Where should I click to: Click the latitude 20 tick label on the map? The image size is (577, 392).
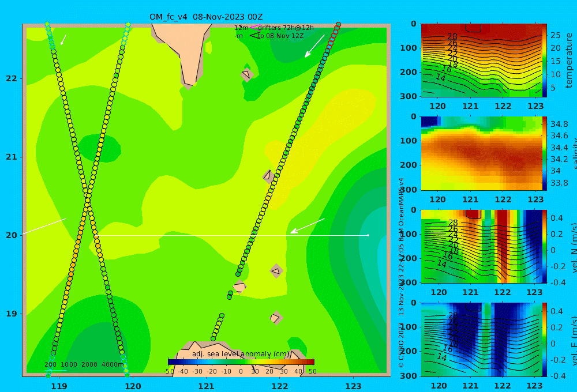[x=12, y=235]
